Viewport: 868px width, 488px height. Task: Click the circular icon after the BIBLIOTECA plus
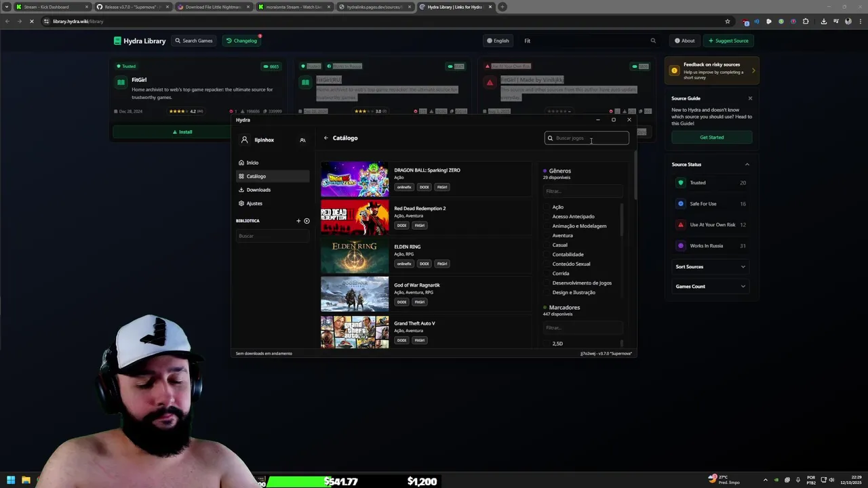click(307, 221)
